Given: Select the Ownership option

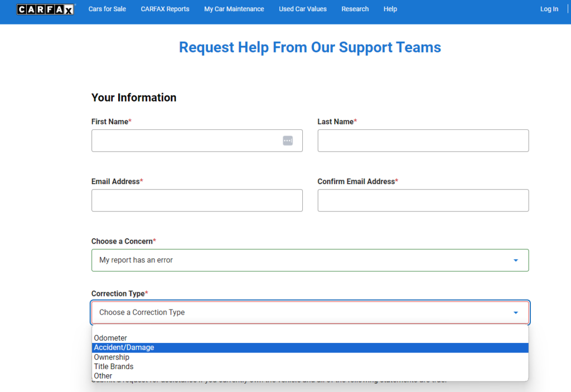Looking at the screenshot, I should click(112, 357).
